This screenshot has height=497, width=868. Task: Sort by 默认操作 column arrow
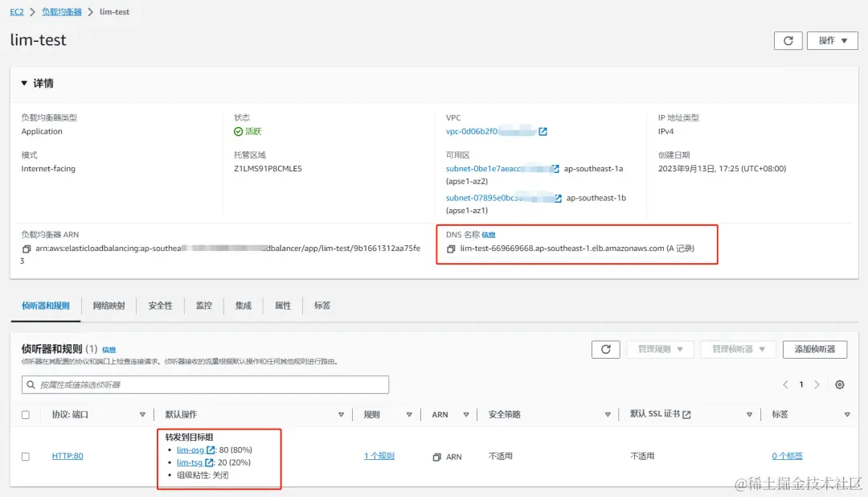click(341, 414)
